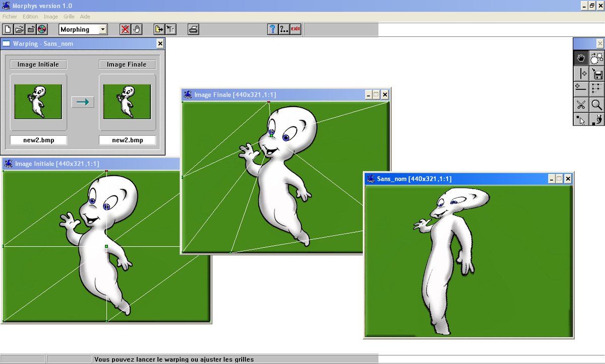
Task: Click the green center grid point in Image Initiale
Action: [x=106, y=246]
